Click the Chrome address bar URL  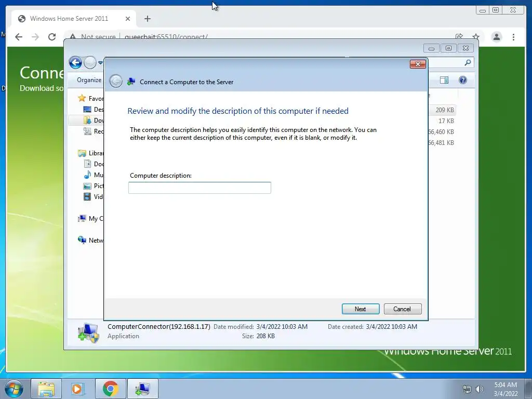(166, 37)
